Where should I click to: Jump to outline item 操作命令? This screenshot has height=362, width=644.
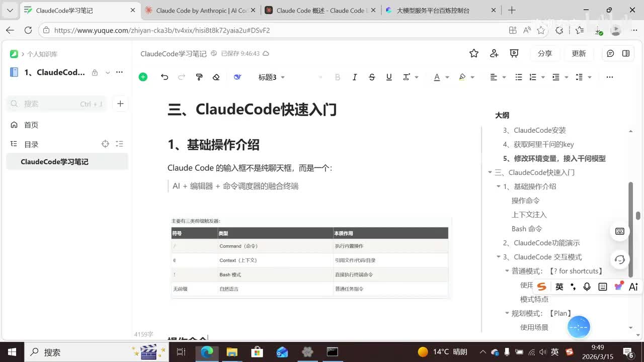pos(525,201)
